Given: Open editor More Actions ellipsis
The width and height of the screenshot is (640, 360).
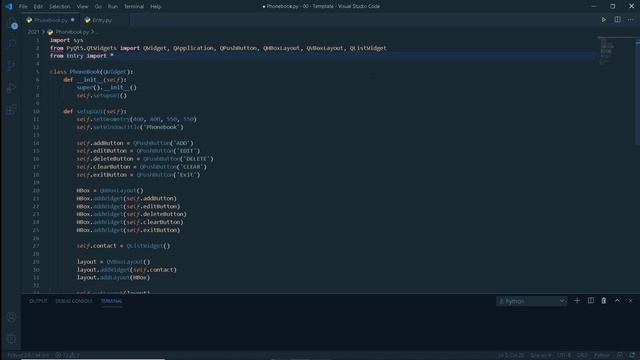Looking at the screenshot, I should (631, 20).
